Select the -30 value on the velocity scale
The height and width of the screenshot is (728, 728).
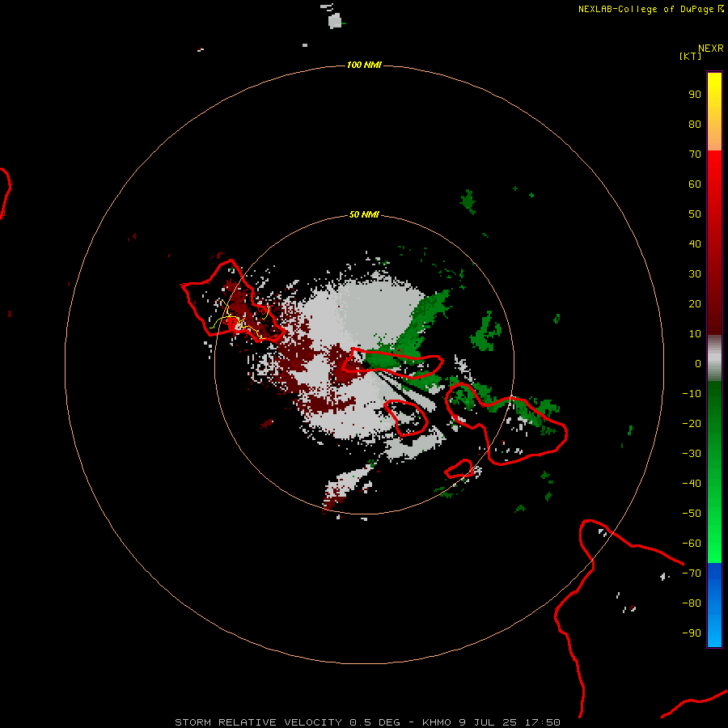pyautogui.click(x=692, y=454)
